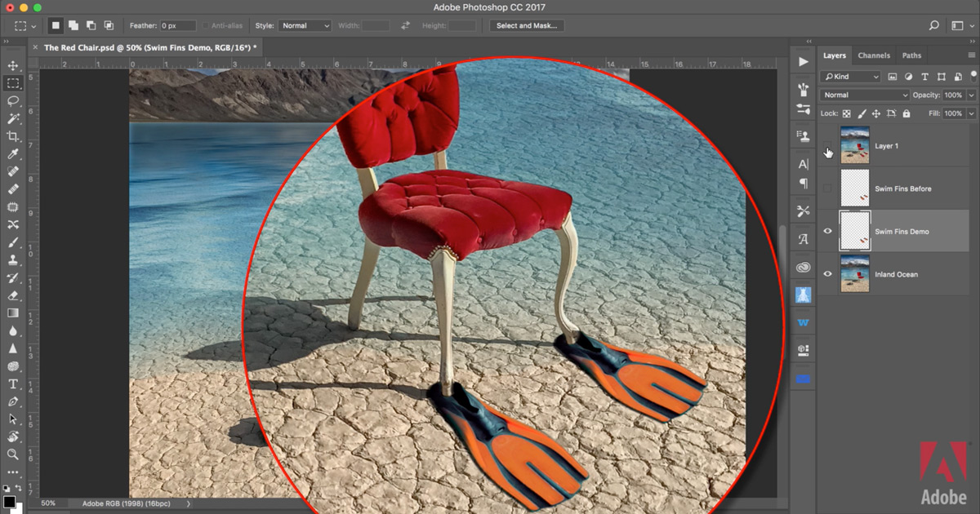Image resolution: width=980 pixels, height=514 pixels.
Task: Open the Creative Cloud Libraries panel icon
Action: click(804, 267)
